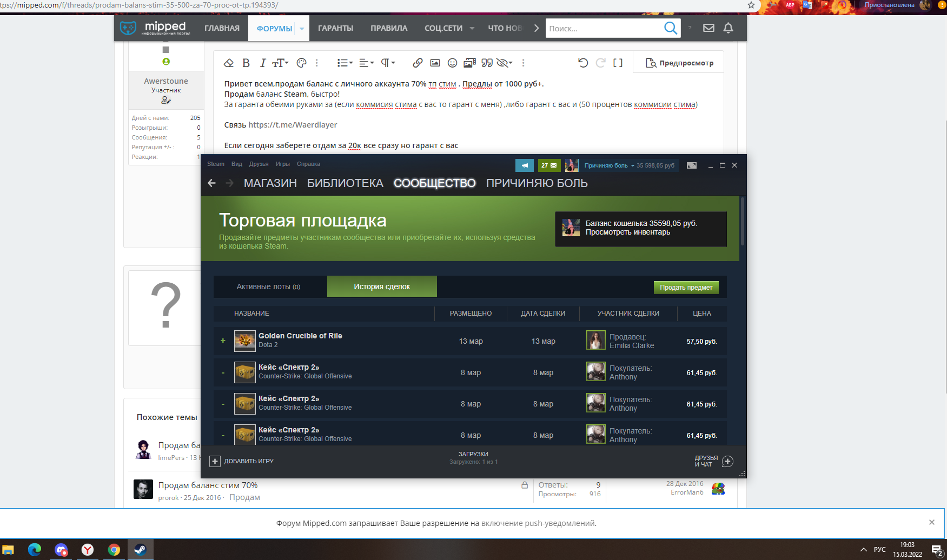Click Steam announcements megaphone icon
The image size is (947, 560).
pyautogui.click(x=525, y=165)
